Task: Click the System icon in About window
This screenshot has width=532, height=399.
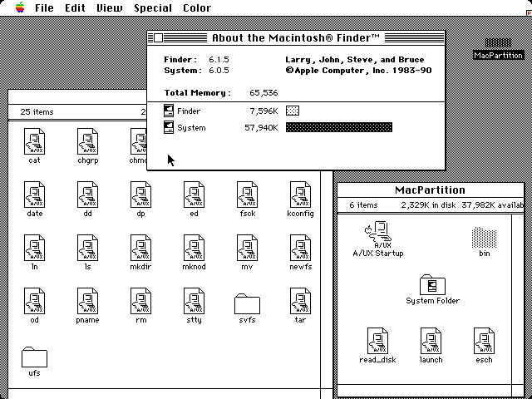Action: click(x=169, y=127)
